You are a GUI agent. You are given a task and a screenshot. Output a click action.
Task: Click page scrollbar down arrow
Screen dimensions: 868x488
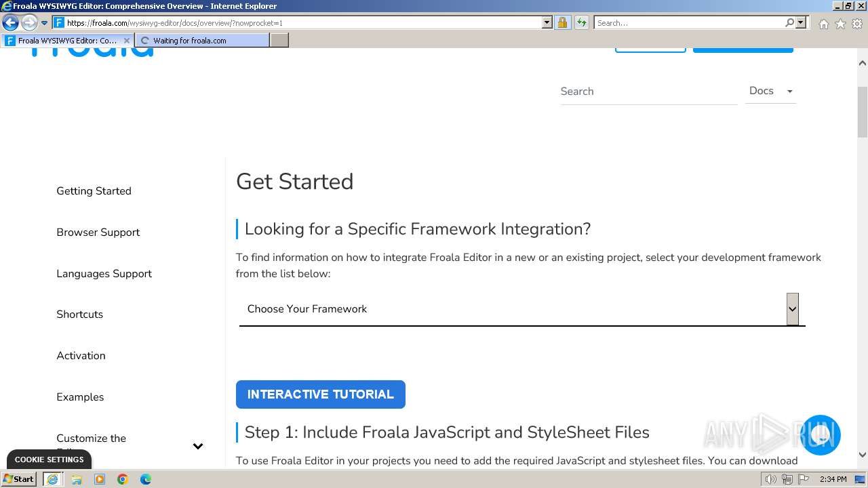point(862,455)
